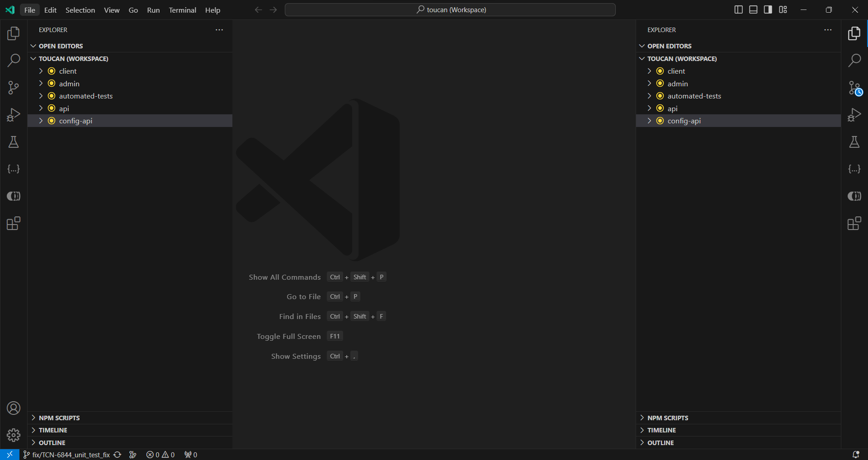
Task: Open the Source Control view
Action: click(14, 87)
